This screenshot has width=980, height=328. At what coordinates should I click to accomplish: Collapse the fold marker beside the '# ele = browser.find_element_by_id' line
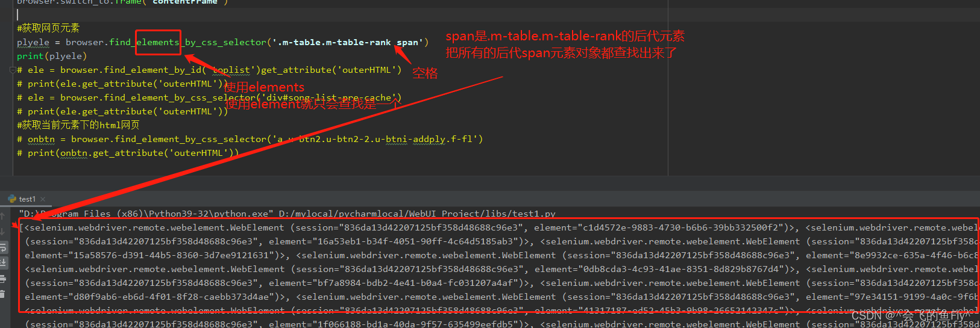pos(13,70)
